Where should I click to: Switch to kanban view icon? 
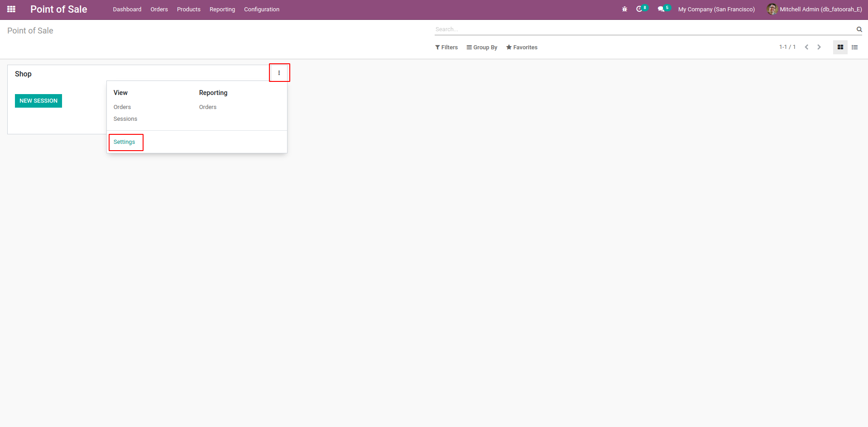840,47
